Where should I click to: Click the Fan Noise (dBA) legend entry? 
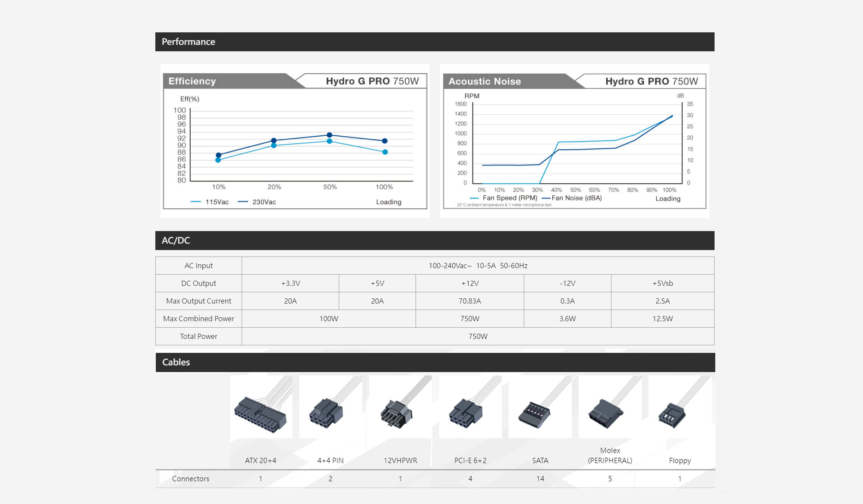coord(572,198)
